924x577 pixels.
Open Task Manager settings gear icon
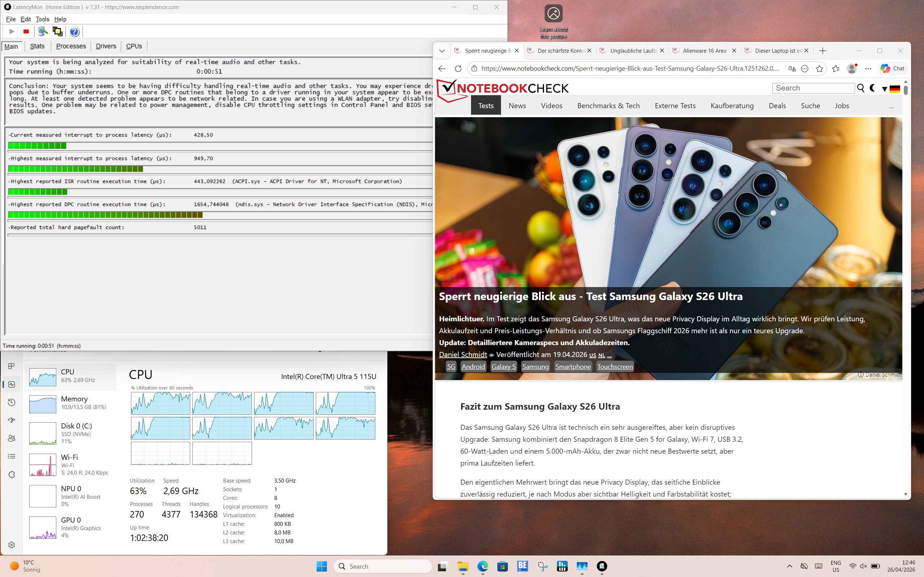pyautogui.click(x=12, y=545)
